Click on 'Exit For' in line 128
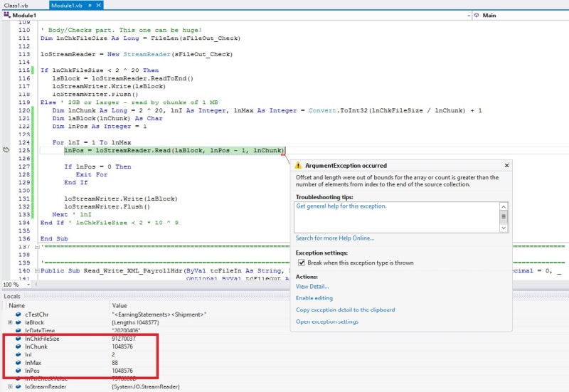Screen dimensions: 569x392 coord(92,174)
